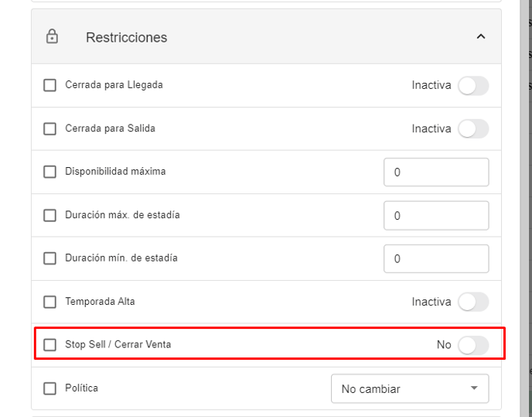Toggle the Cerrada para Llegada switch
This screenshot has height=417, width=532.
click(472, 85)
